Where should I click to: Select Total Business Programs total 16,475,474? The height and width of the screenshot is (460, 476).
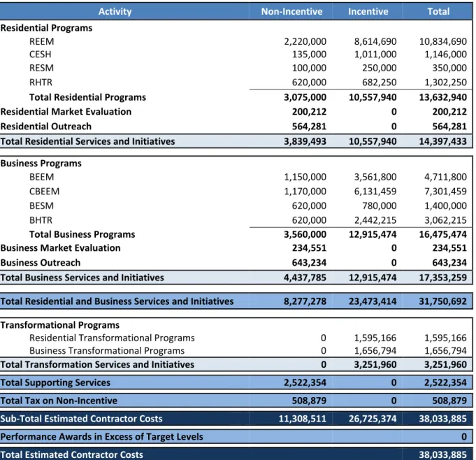click(443, 234)
